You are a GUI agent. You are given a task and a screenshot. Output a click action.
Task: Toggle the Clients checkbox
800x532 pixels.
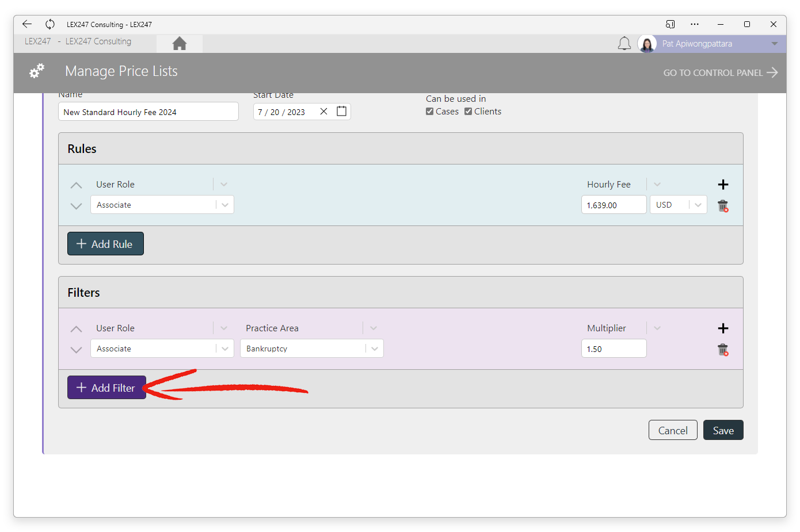(x=468, y=112)
